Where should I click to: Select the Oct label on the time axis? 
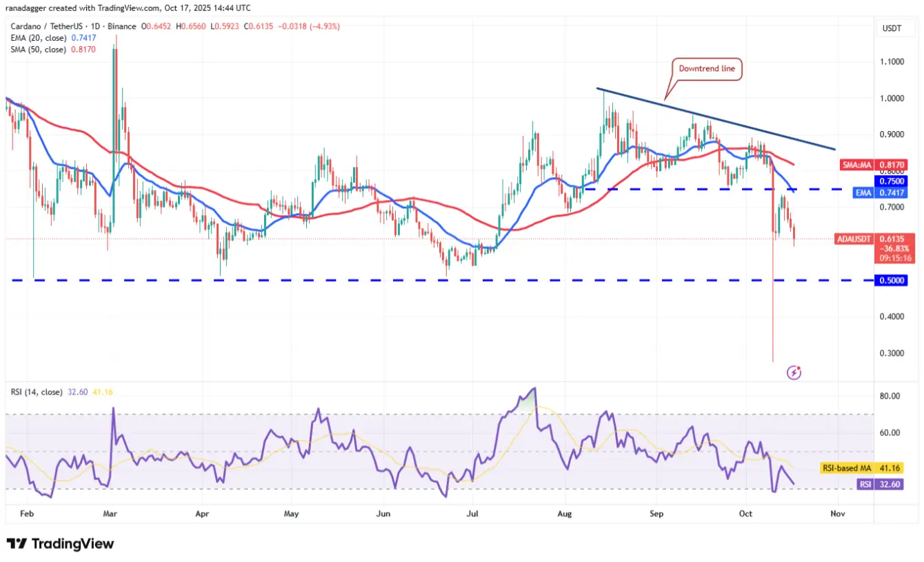click(745, 513)
